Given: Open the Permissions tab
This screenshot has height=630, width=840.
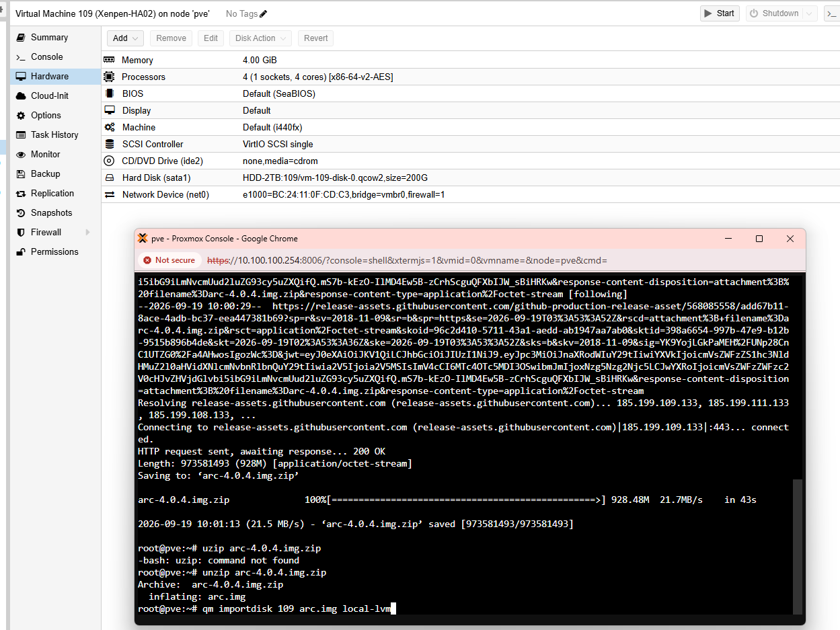Looking at the screenshot, I should 55,252.
